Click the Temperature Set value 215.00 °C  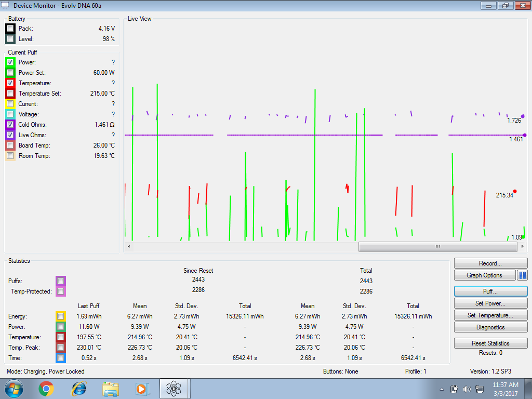pos(102,94)
